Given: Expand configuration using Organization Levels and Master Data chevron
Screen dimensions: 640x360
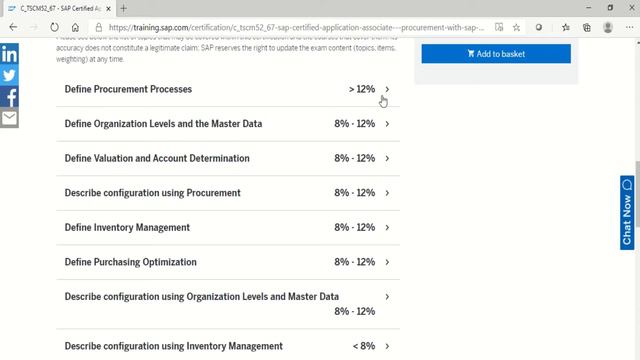Looking at the screenshot, I should click(387, 297).
